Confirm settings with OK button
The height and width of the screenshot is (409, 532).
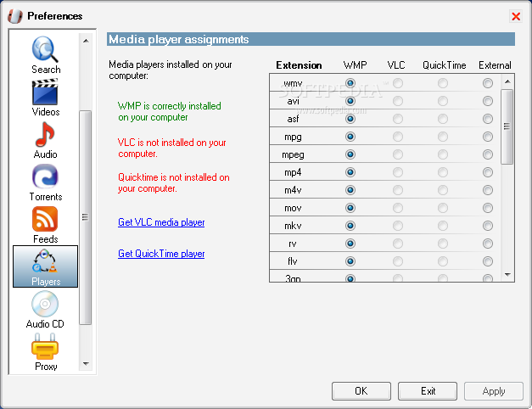[361, 391]
